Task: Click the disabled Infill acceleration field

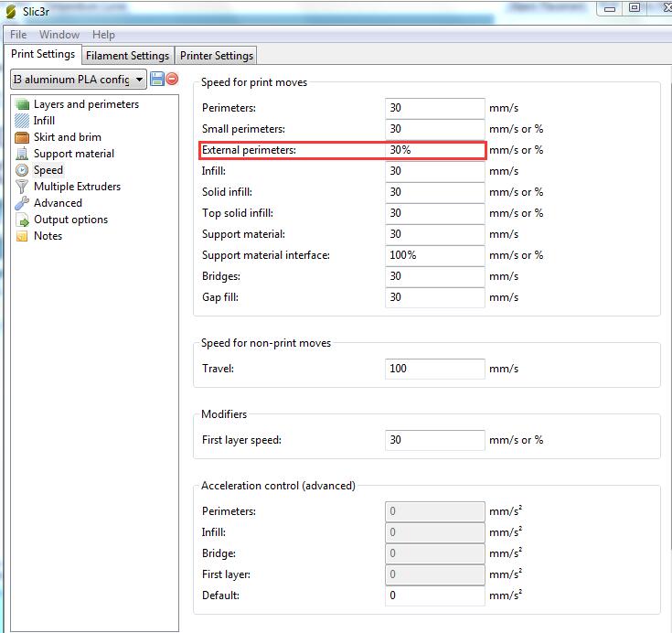Action: click(x=435, y=532)
